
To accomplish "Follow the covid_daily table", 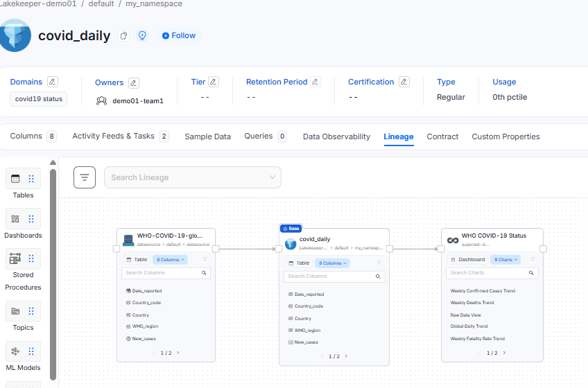I will [x=179, y=35].
